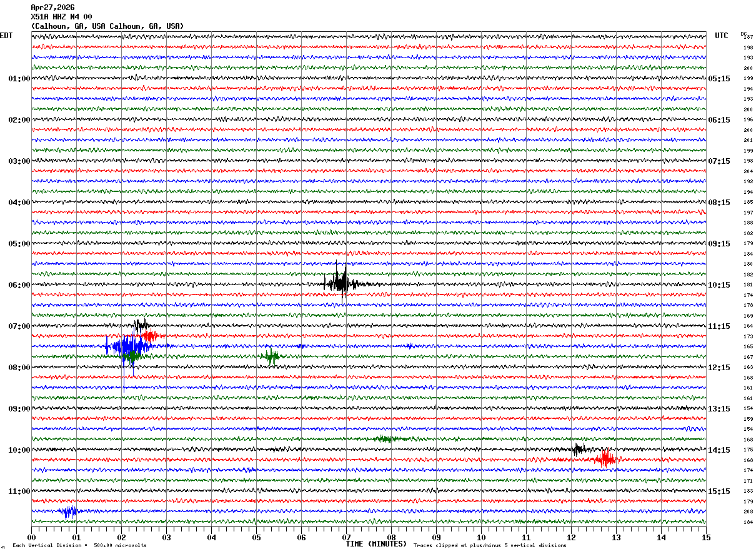Click the 08:15 UTC time label
Viewport: 756px width, 554px height.
(x=719, y=203)
